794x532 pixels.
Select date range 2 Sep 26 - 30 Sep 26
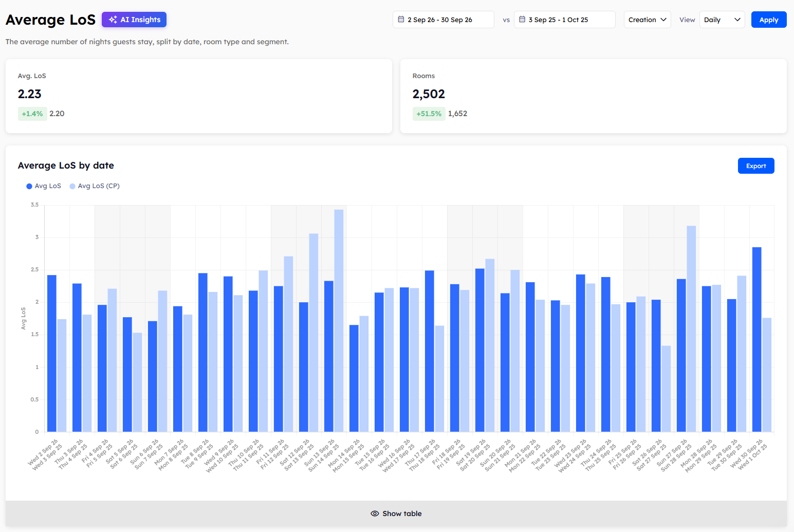pos(444,20)
